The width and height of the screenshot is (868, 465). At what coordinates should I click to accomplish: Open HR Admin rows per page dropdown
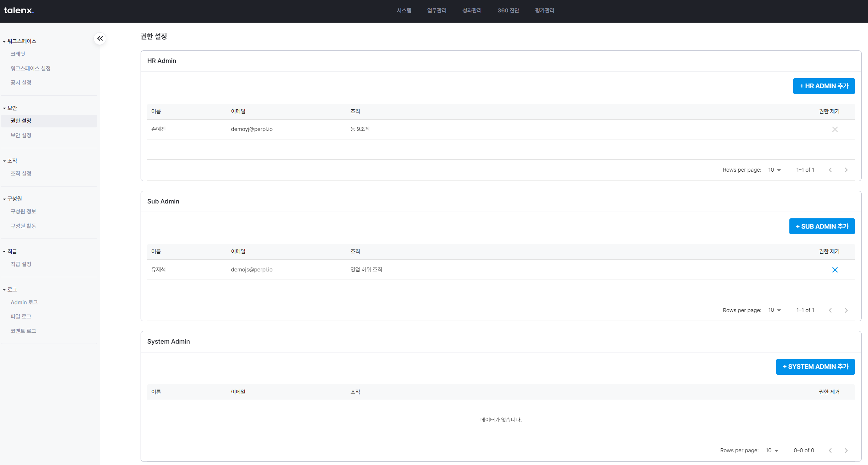click(775, 170)
